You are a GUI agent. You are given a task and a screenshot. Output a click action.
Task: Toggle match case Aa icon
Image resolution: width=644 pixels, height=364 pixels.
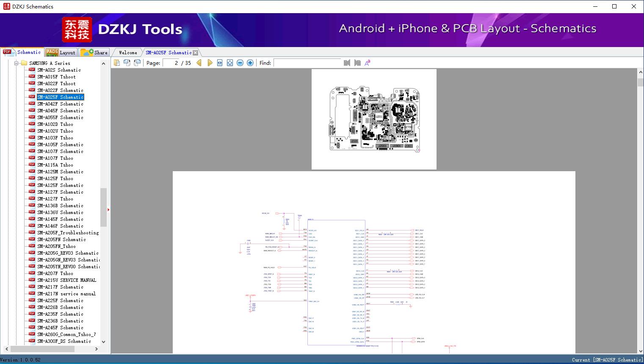[368, 63]
